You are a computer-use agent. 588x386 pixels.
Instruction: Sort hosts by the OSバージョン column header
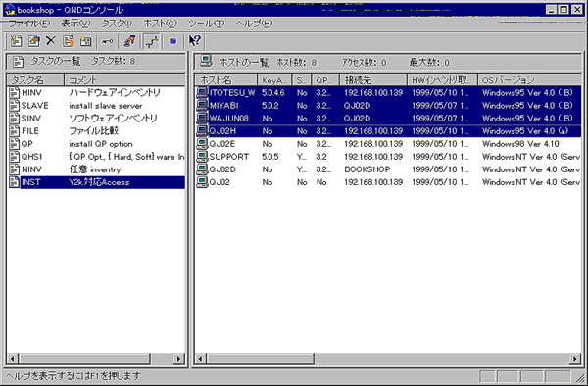(x=529, y=79)
